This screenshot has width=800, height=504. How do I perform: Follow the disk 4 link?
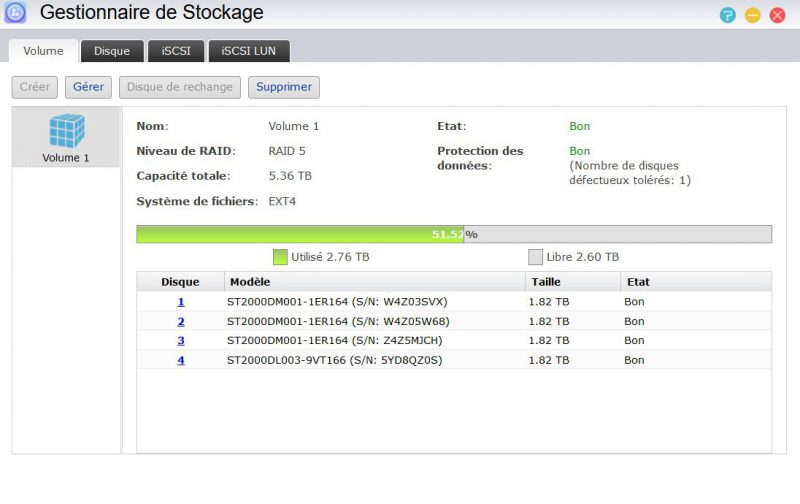click(x=181, y=360)
